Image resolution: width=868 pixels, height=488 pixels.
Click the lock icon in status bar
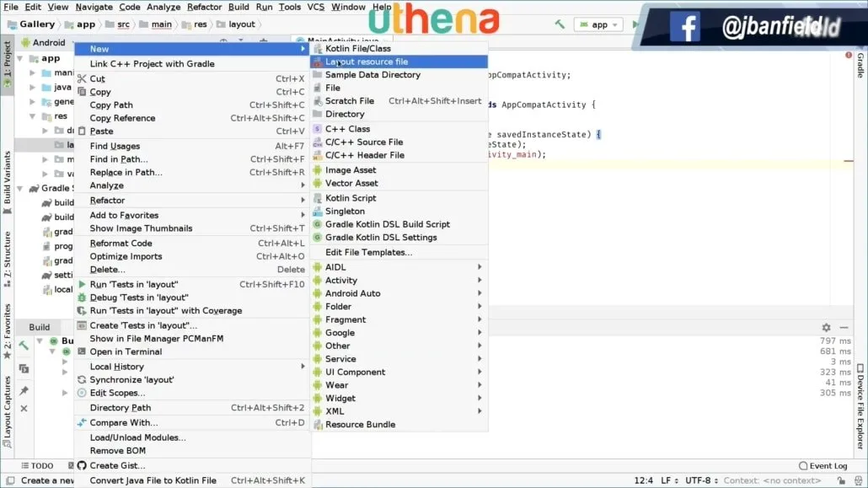click(841, 480)
